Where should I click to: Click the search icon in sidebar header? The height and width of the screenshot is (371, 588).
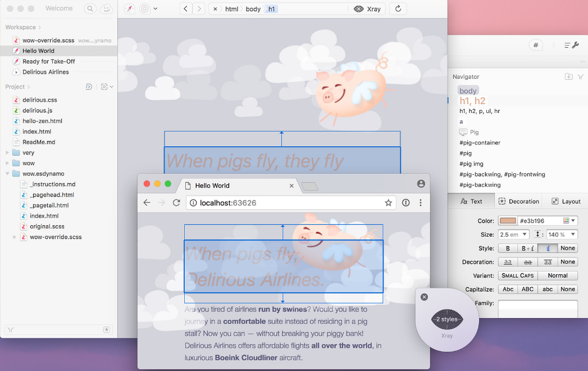point(90,8)
